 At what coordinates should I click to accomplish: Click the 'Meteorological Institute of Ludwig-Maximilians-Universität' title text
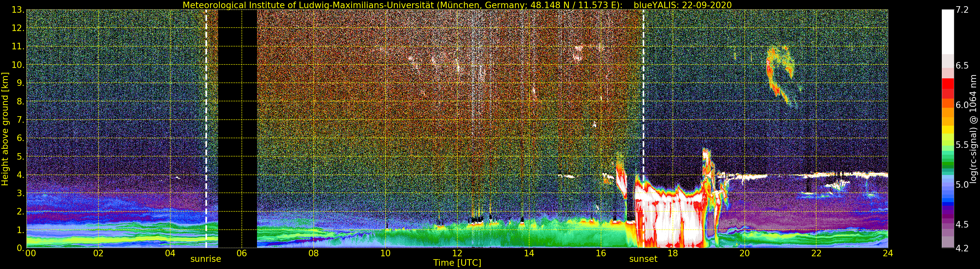click(308, 5)
